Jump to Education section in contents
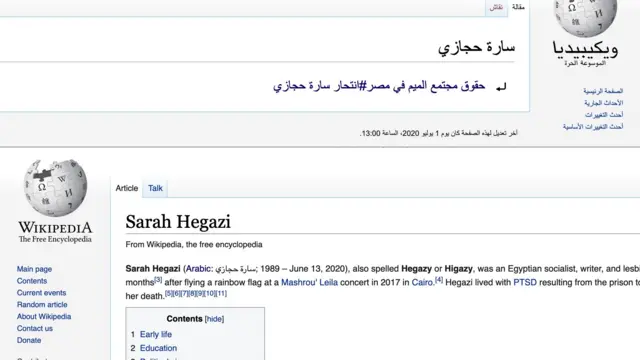This screenshot has height=360, width=640. click(x=158, y=348)
